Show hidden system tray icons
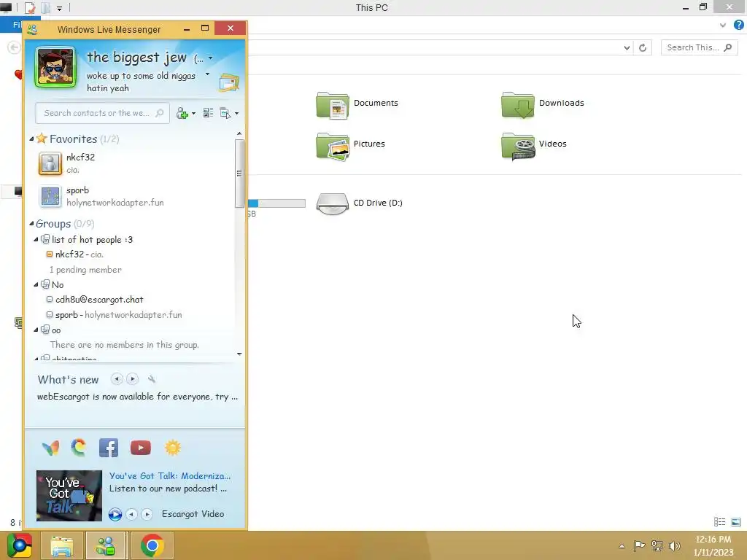The image size is (747, 560). (622, 546)
